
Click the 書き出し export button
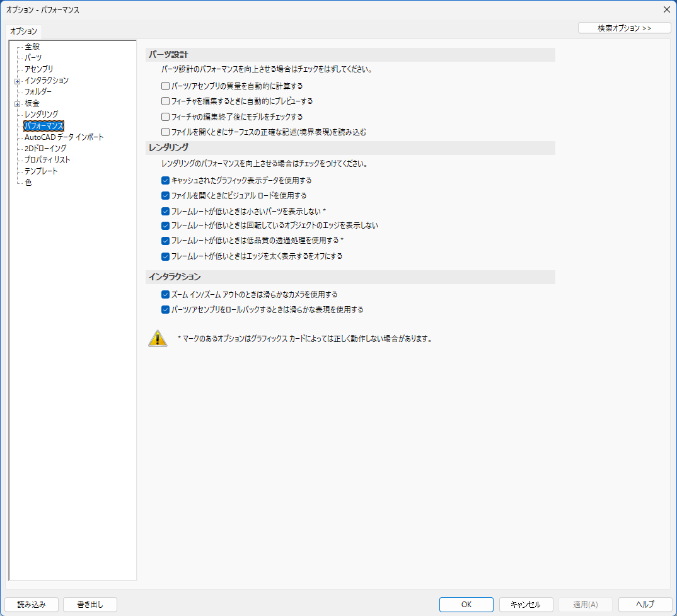tap(90, 605)
